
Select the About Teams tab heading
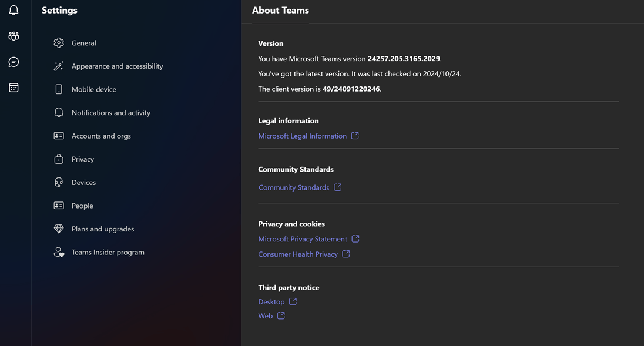280,11
